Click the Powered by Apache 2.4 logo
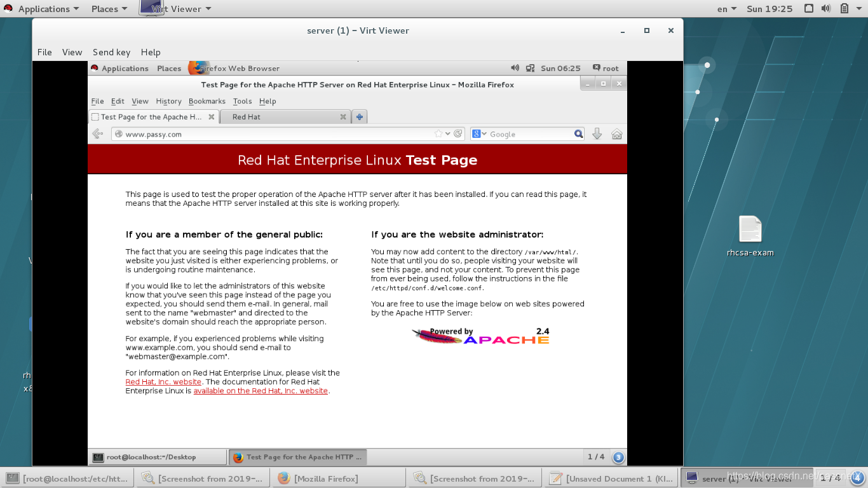 point(480,336)
